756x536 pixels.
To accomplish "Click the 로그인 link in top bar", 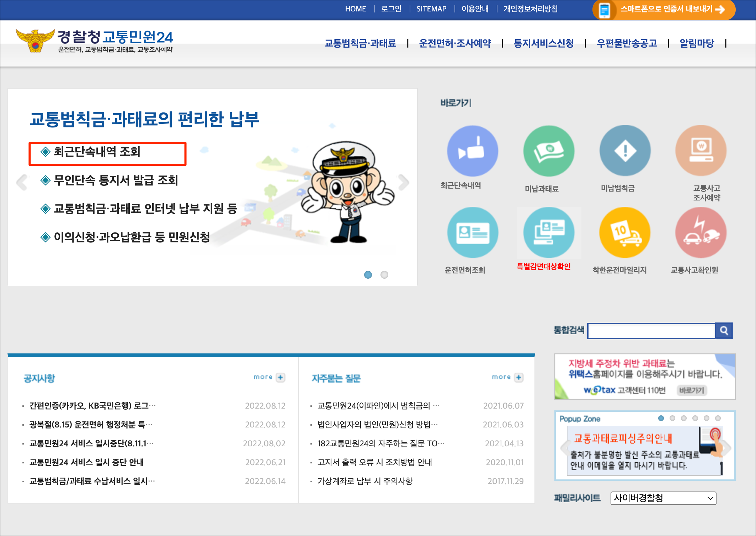I will point(391,9).
